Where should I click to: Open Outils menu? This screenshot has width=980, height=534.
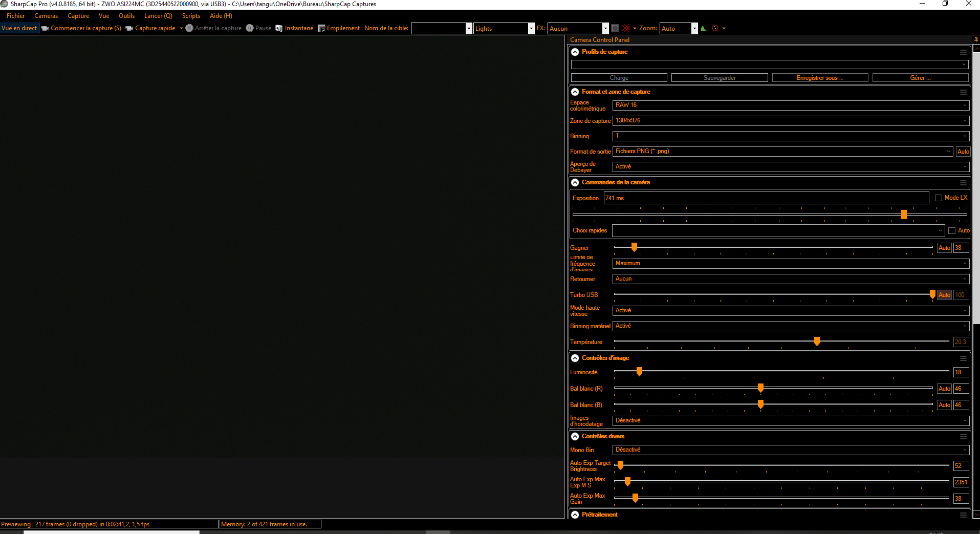pyautogui.click(x=126, y=16)
